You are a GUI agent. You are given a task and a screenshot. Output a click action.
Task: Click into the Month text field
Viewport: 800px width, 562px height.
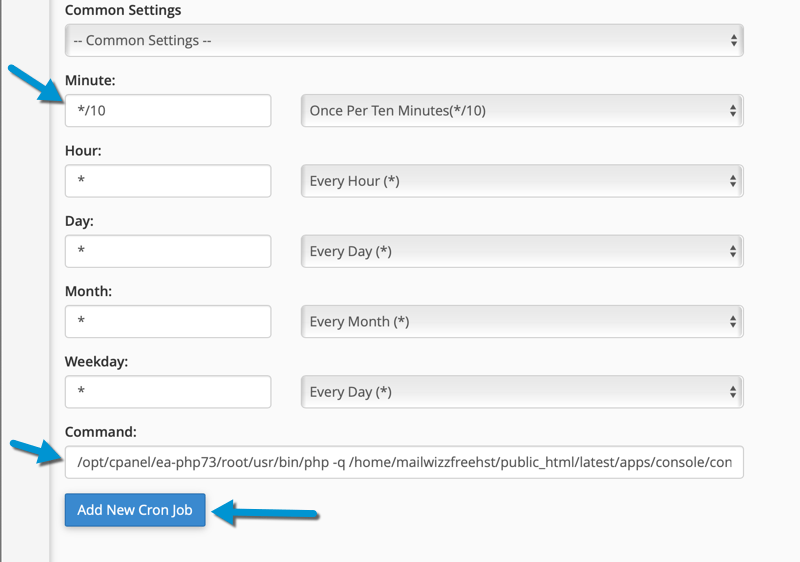[x=168, y=322]
